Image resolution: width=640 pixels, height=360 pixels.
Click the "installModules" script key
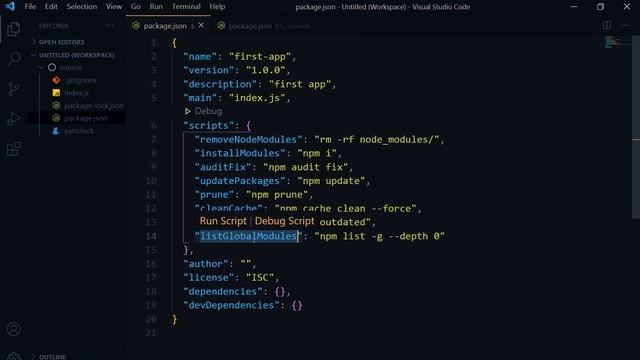point(240,153)
